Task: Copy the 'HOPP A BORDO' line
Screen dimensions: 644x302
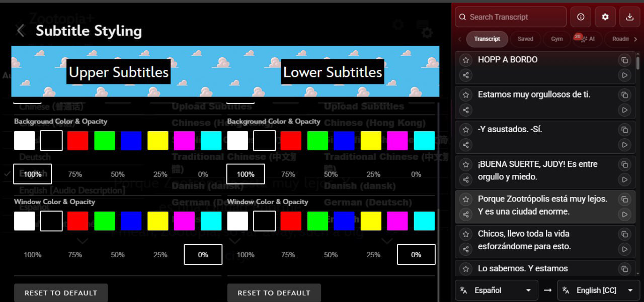Action: click(x=624, y=60)
